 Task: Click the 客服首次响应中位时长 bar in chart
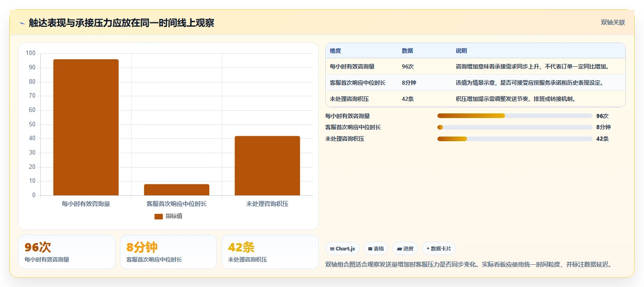pyautogui.click(x=177, y=190)
